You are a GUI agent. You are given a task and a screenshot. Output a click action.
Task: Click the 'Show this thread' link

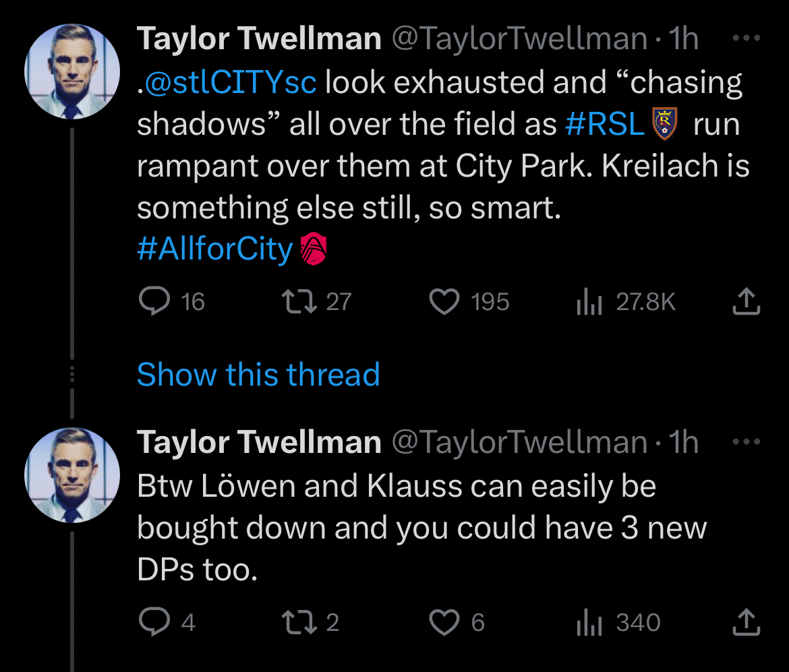tap(258, 374)
